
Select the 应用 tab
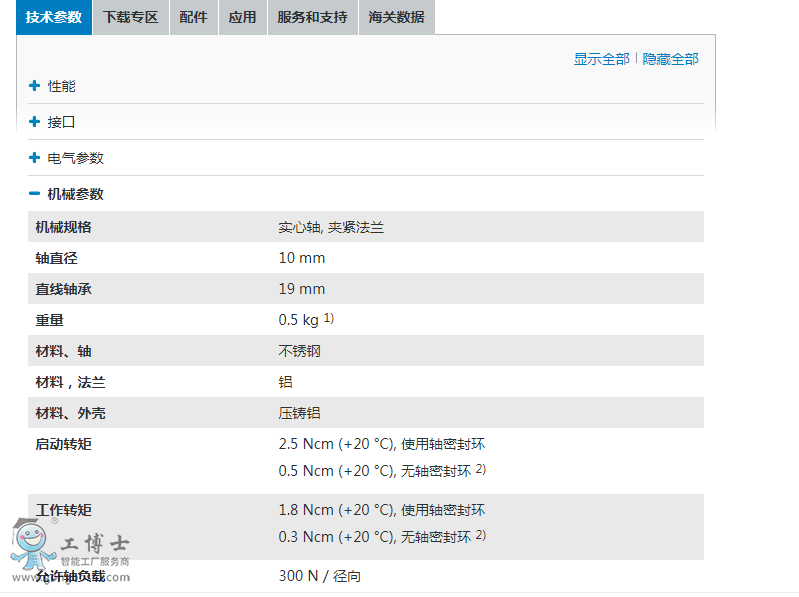point(242,17)
